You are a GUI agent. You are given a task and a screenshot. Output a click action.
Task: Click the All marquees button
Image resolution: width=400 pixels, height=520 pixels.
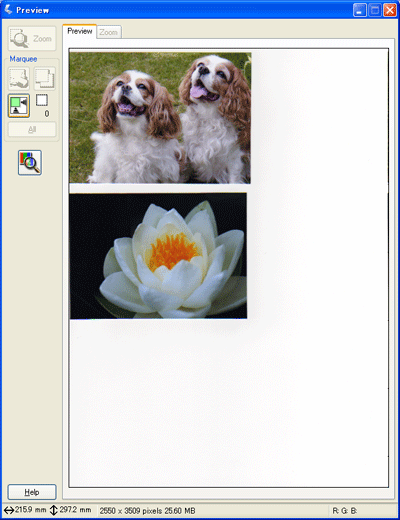click(32, 129)
